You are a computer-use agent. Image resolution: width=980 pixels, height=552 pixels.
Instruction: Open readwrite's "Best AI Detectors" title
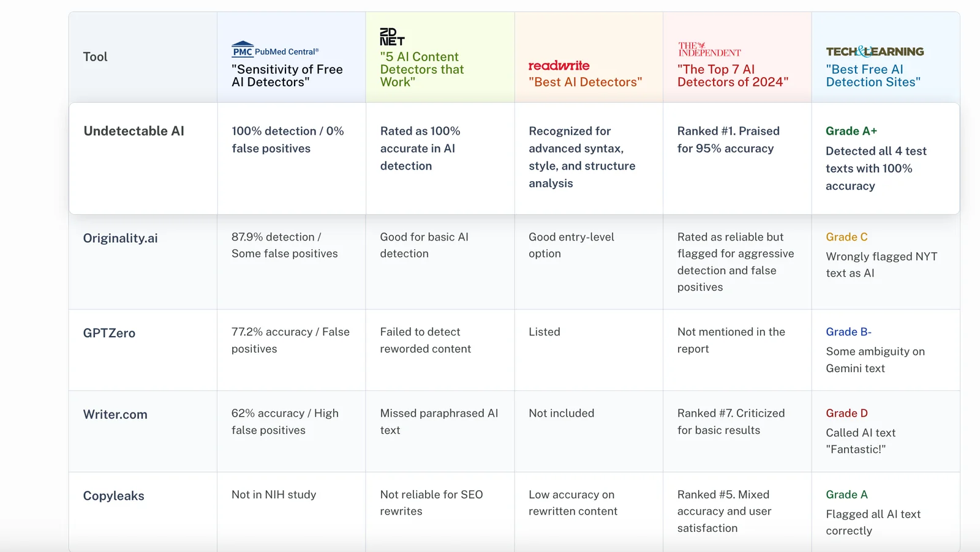pyautogui.click(x=585, y=82)
